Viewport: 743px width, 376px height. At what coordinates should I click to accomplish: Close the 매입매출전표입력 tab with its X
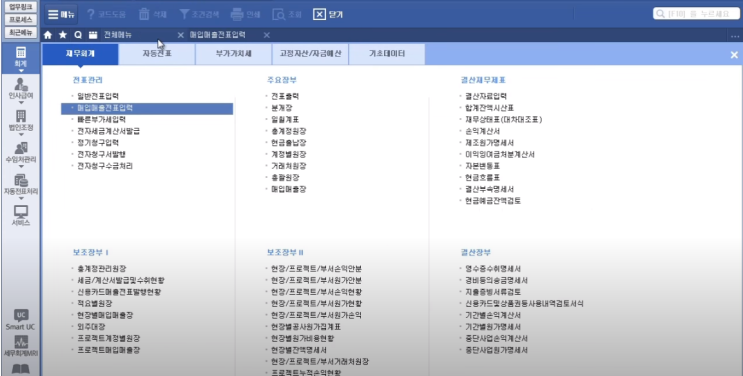[267, 35]
